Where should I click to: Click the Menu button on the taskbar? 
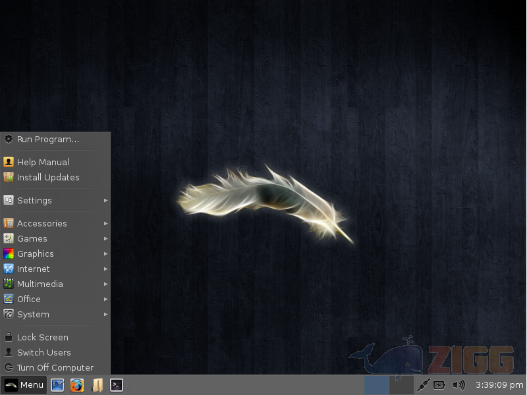24,385
